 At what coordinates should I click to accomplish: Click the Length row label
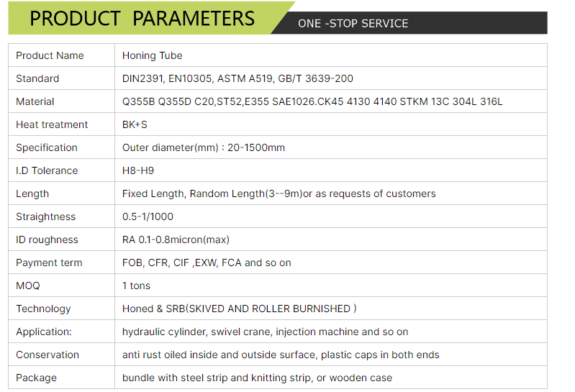pos(32,193)
